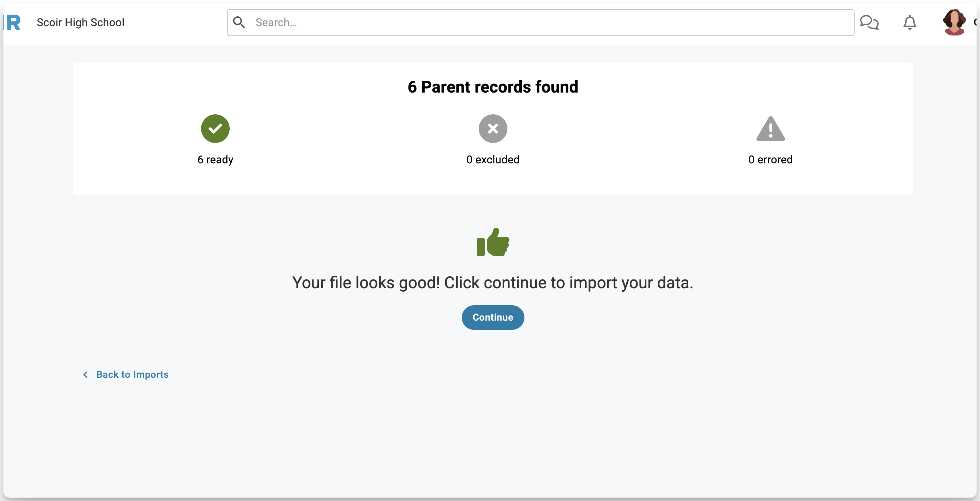The height and width of the screenshot is (501, 980).
Task: Focus the Search input field
Action: click(x=548, y=22)
